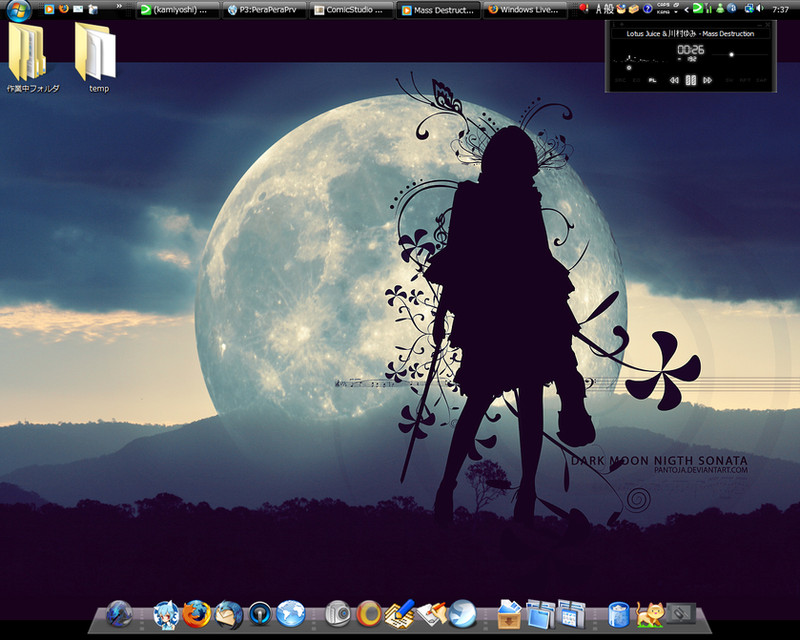Click the orange cat dock icon

coord(650,614)
